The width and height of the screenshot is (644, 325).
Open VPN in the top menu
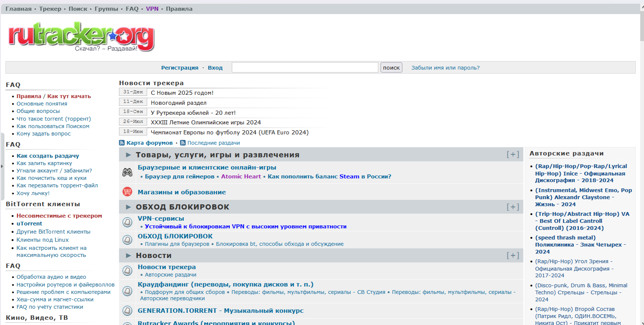pos(152,9)
